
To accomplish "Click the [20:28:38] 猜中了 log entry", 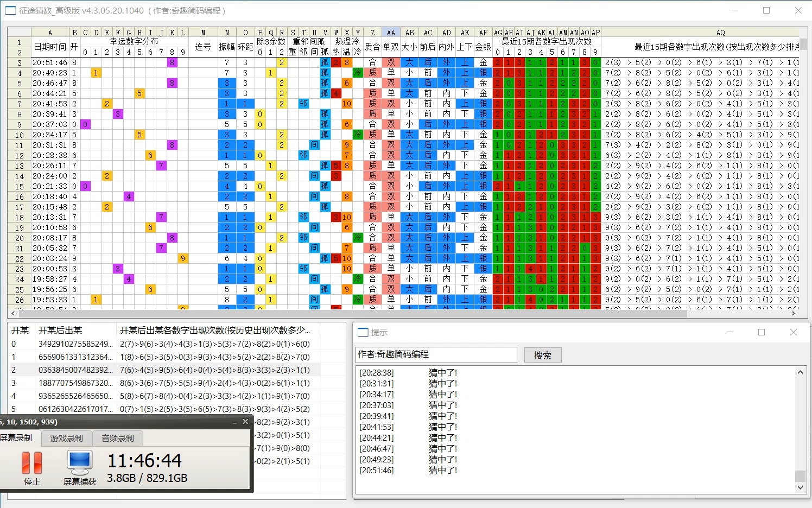I will pyautogui.click(x=408, y=373).
